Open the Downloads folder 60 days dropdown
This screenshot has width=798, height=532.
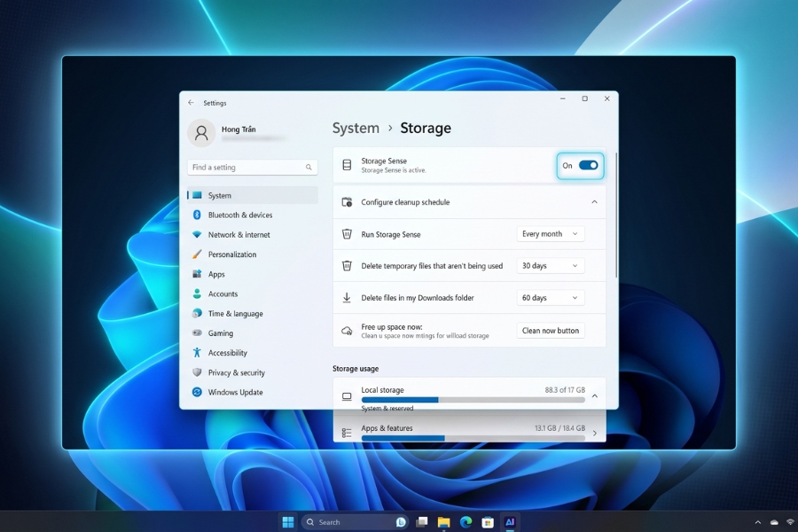click(x=550, y=298)
